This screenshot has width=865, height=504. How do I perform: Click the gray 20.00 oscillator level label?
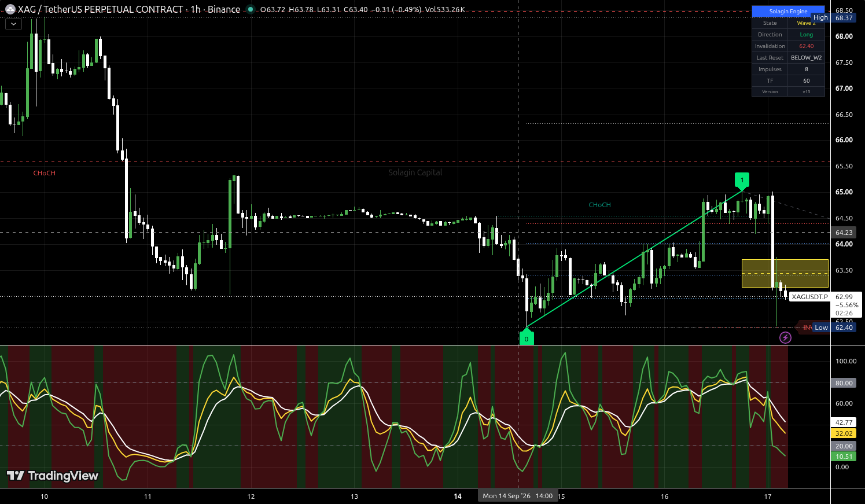[844, 446]
